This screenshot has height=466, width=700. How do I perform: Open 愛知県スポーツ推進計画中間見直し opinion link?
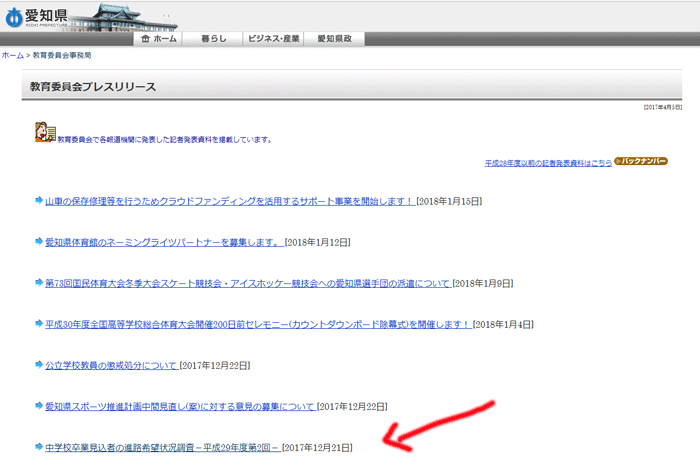tap(180, 407)
